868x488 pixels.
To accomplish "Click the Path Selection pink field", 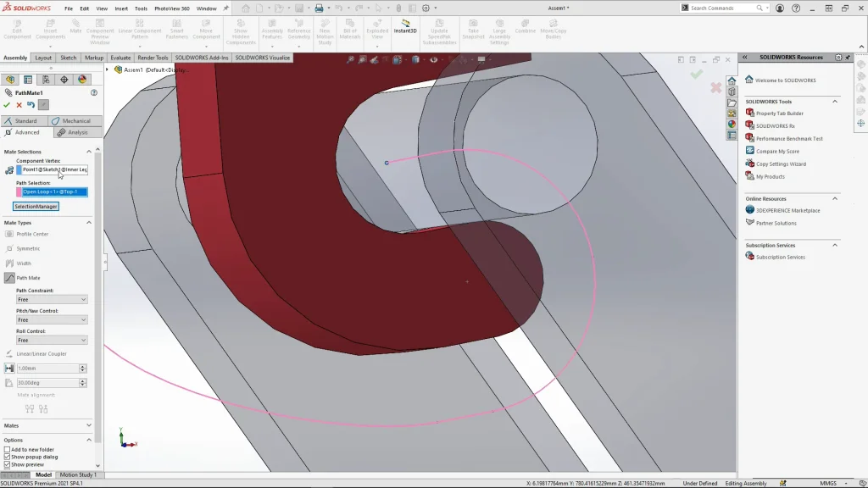I will [55, 191].
